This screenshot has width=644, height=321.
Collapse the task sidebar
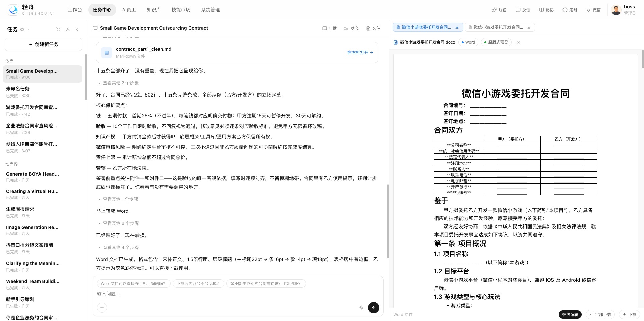point(77,29)
